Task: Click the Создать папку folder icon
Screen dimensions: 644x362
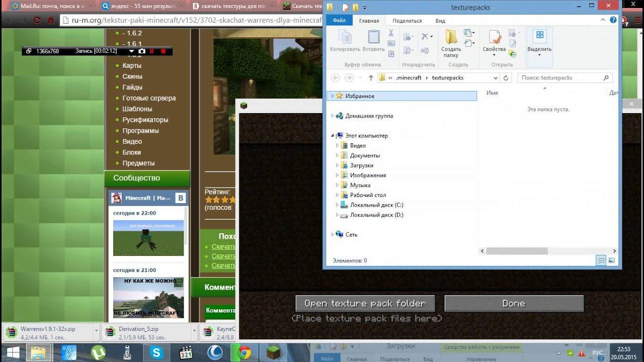Action: 451,37
